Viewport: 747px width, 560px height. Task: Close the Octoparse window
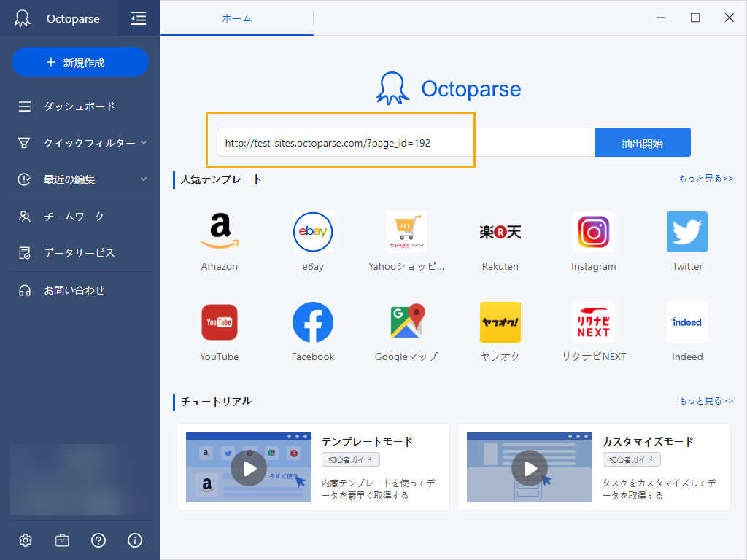[729, 17]
